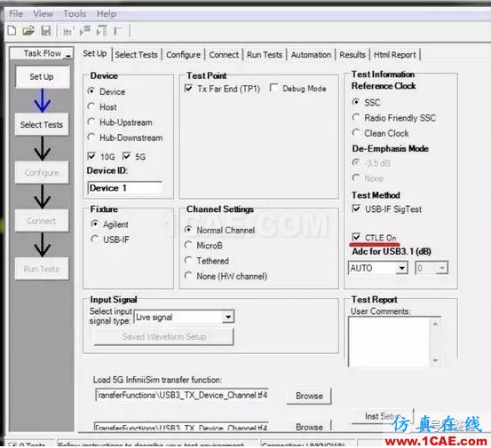491x448 pixels.
Task: Open the Tools menu
Action: [x=75, y=14]
